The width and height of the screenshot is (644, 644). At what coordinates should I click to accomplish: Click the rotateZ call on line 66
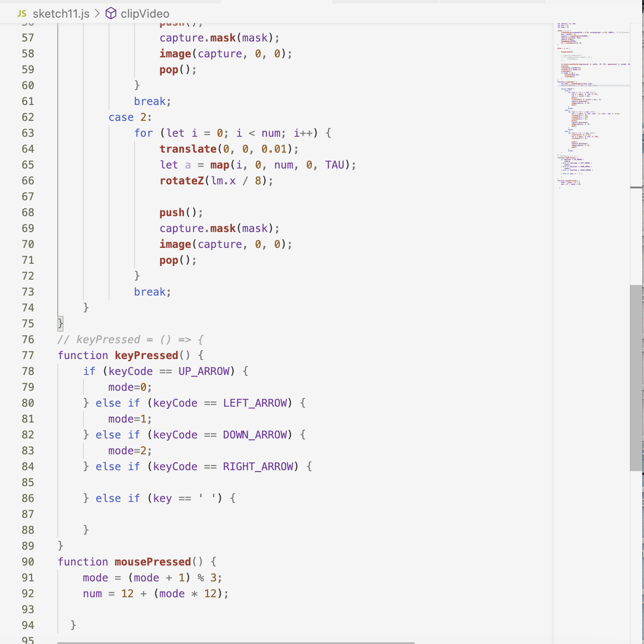(x=181, y=180)
